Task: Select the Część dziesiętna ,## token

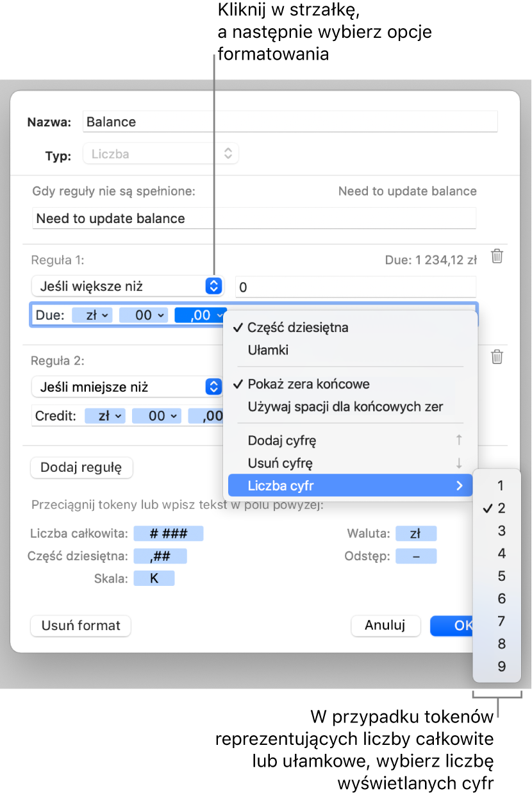Action: [x=160, y=556]
